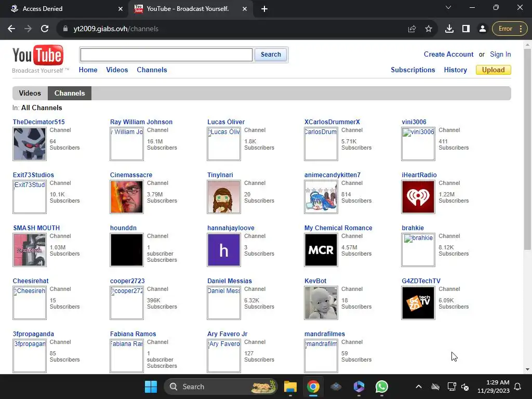
Task: Open Cinemassacre channel avatar
Action: pos(127,197)
